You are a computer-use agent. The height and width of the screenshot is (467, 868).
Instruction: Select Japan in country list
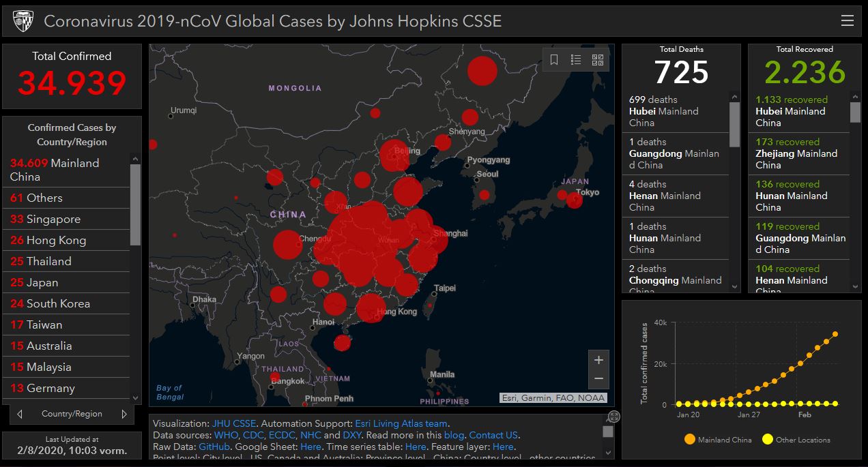(x=67, y=282)
